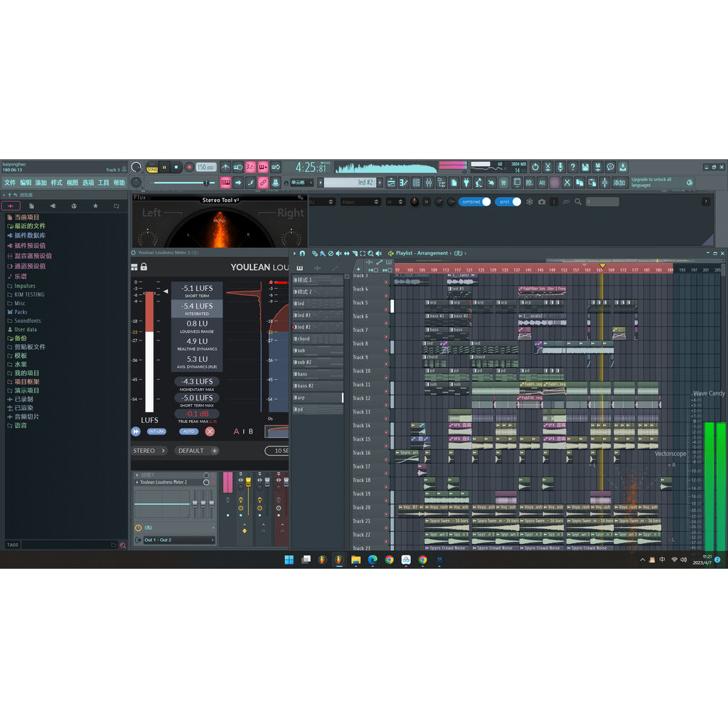Click the microphone recording icon

click(560, 167)
